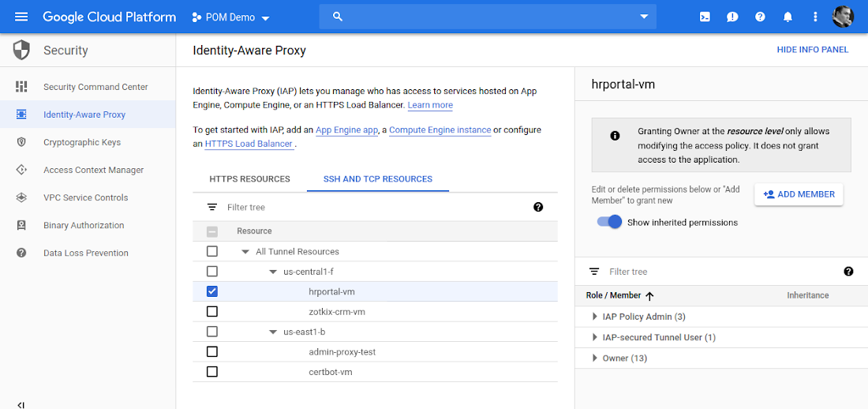Open VPC Service Controls page
The image size is (868, 409).
click(86, 198)
